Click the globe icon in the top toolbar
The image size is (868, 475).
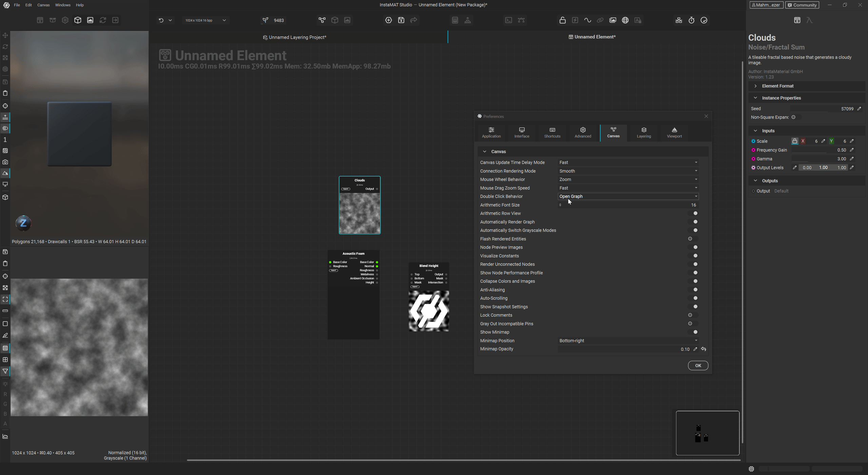pyautogui.click(x=625, y=20)
